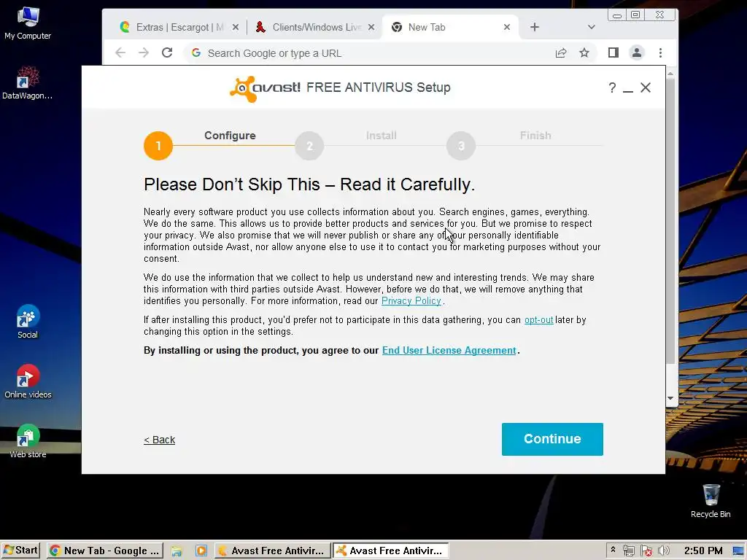Close the New Tab tab in Chrome
This screenshot has width=747, height=560.
pos(507,27)
